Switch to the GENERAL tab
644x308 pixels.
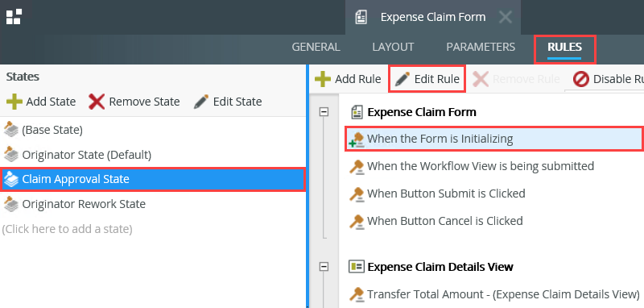(x=316, y=47)
